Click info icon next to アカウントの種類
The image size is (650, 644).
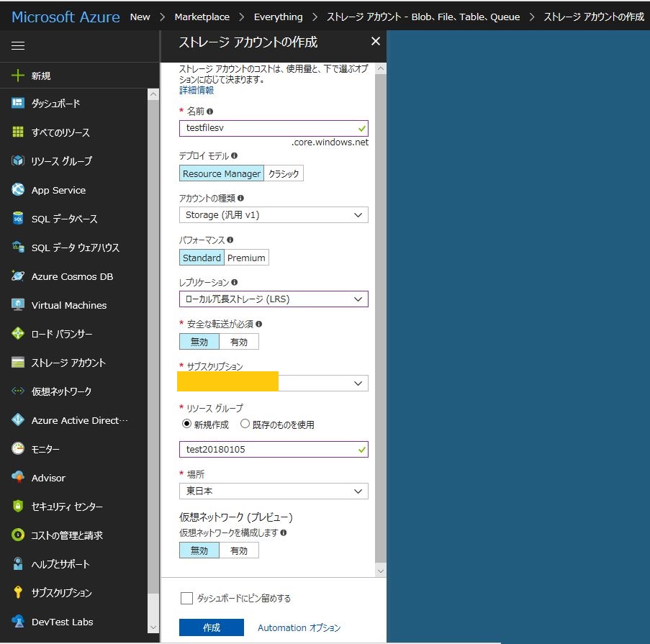click(241, 198)
